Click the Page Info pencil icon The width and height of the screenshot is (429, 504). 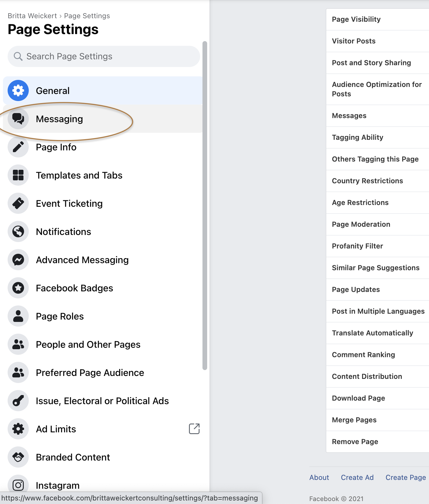[x=18, y=147]
